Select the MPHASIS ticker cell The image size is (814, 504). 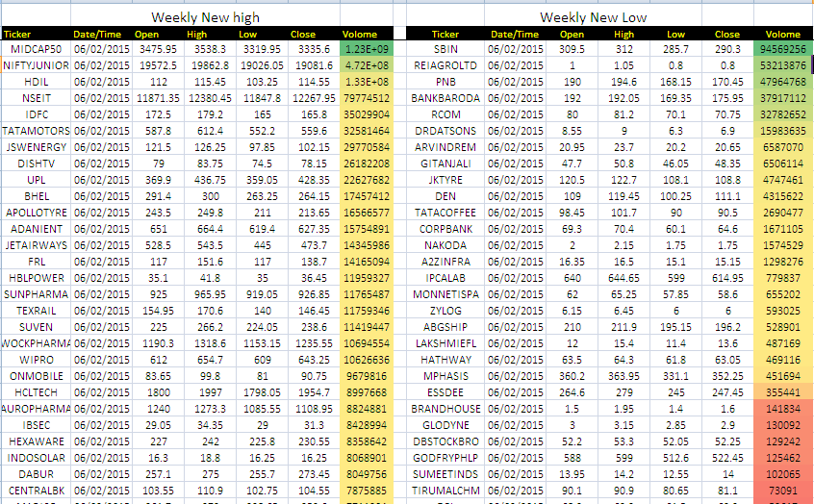click(445, 376)
